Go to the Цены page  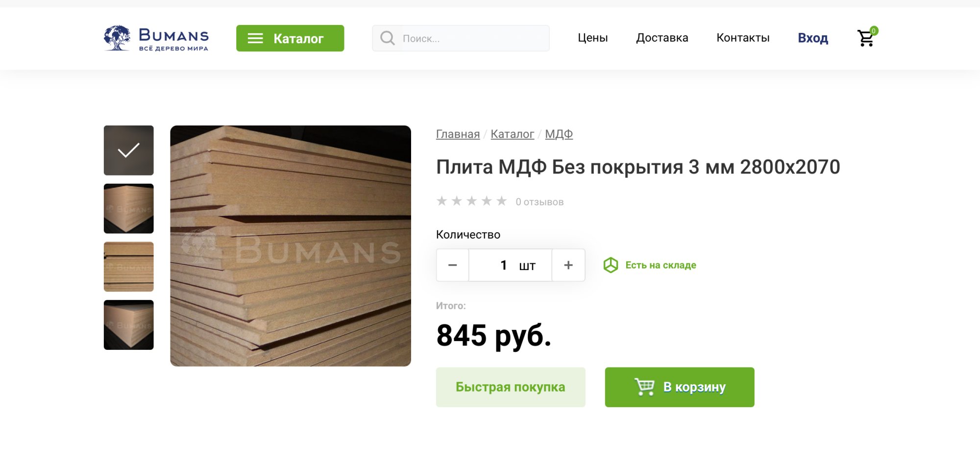coord(592,38)
